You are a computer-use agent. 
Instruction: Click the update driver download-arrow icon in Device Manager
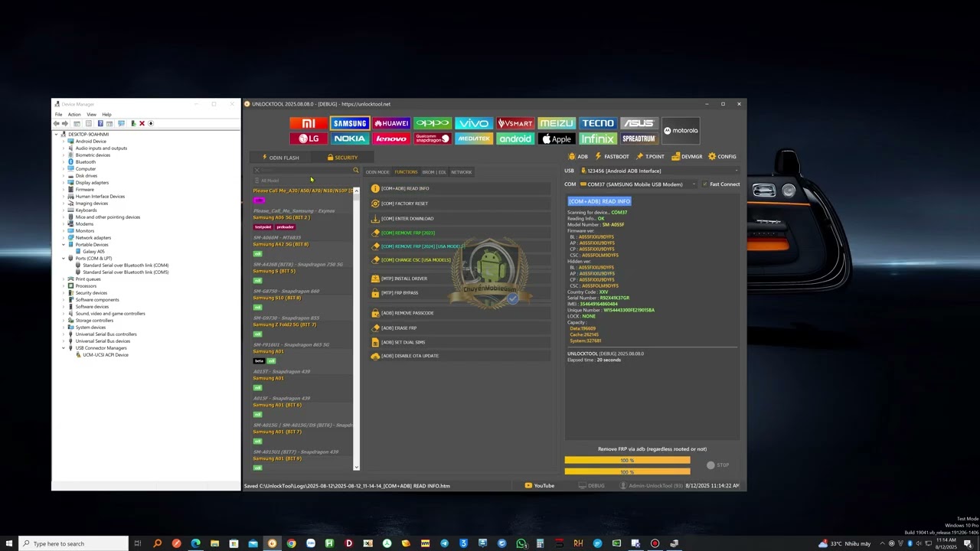pyautogui.click(x=151, y=123)
